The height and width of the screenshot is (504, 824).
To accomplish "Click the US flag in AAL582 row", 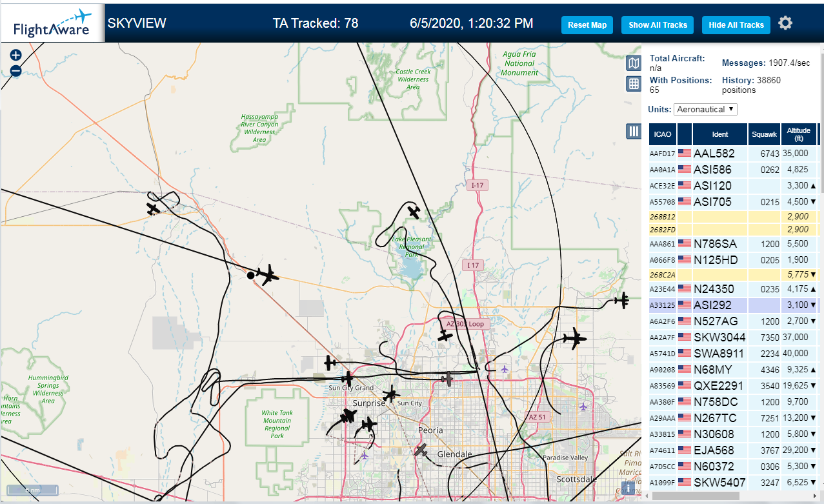I will [685, 154].
